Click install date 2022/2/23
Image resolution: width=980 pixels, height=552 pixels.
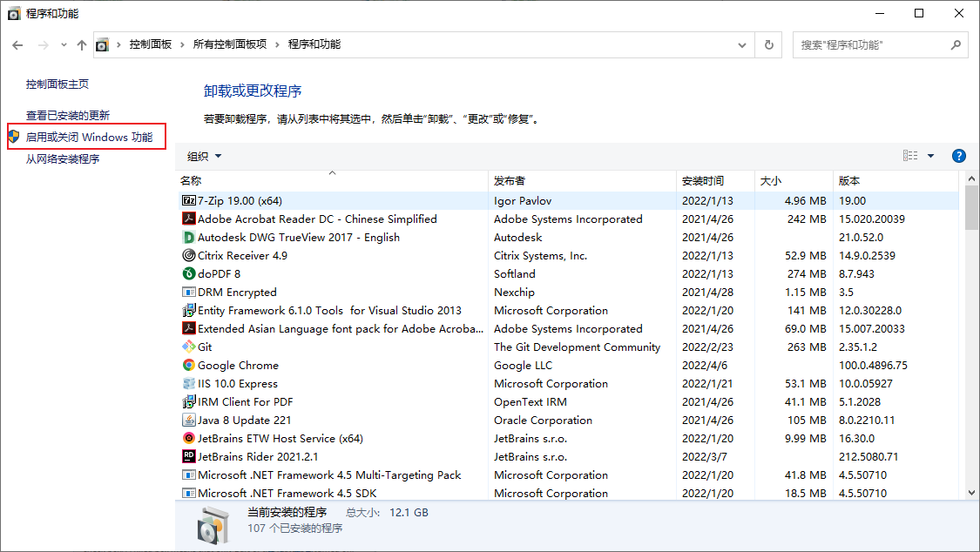pos(707,347)
